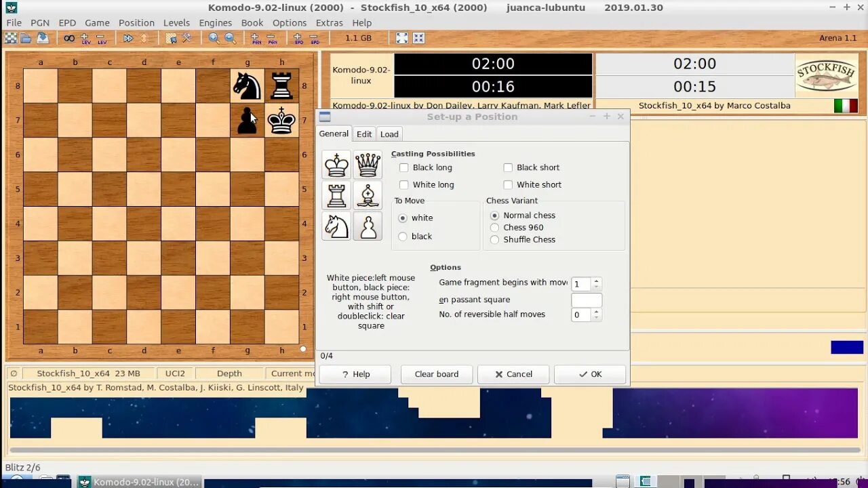This screenshot has height=488, width=868.
Task: Increase game fragment move number
Action: (x=597, y=281)
